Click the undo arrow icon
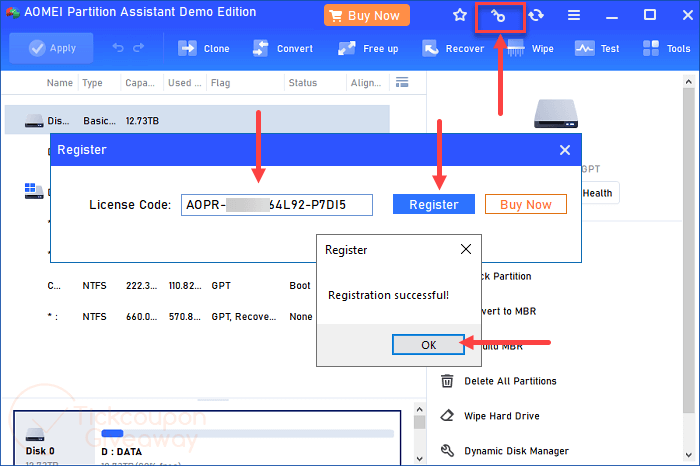 118,48
